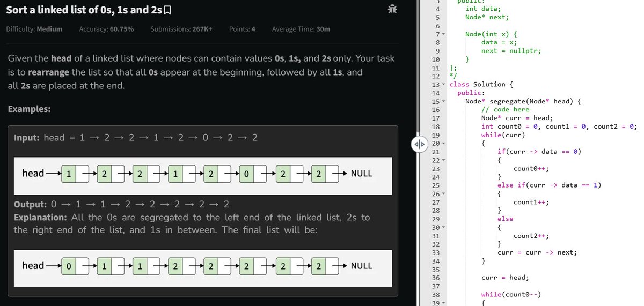Image resolution: width=644 pixels, height=306 pixels.
Task: Place cursor on 'int data;' line
Action: click(483, 8)
